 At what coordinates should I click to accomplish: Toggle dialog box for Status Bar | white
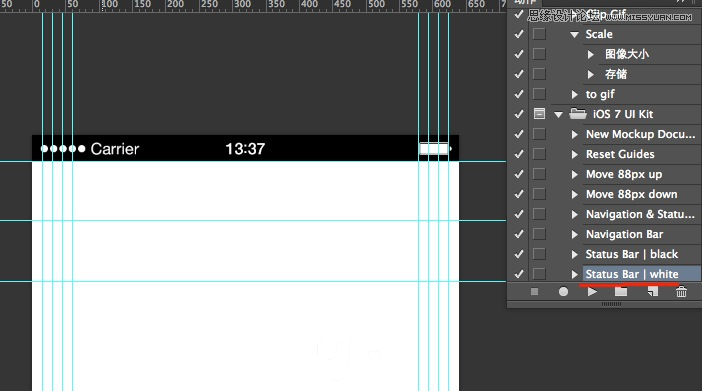click(x=539, y=274)
